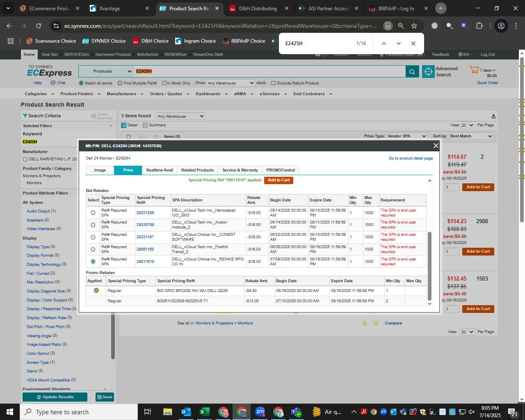
Task: Select SPA radio for Ref# 29331266
Action: (x=93, y=212)
